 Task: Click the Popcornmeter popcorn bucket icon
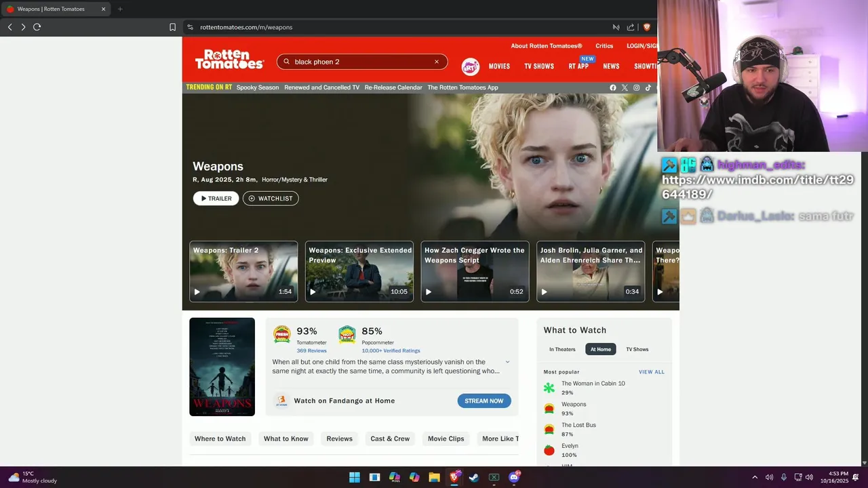pyautogui.click(x=347, y=334)
